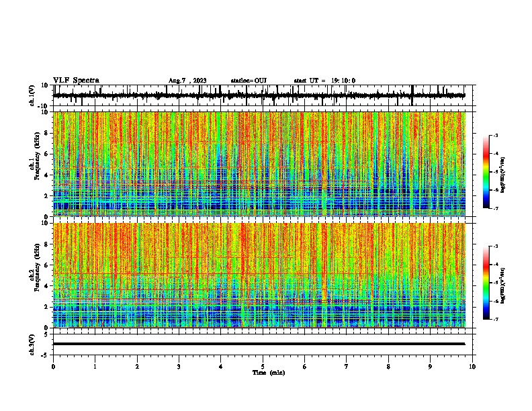The height and width of the screenshot is (411, 532).
Task: Click the time axis tick label "6"
Action: (305, 367)
